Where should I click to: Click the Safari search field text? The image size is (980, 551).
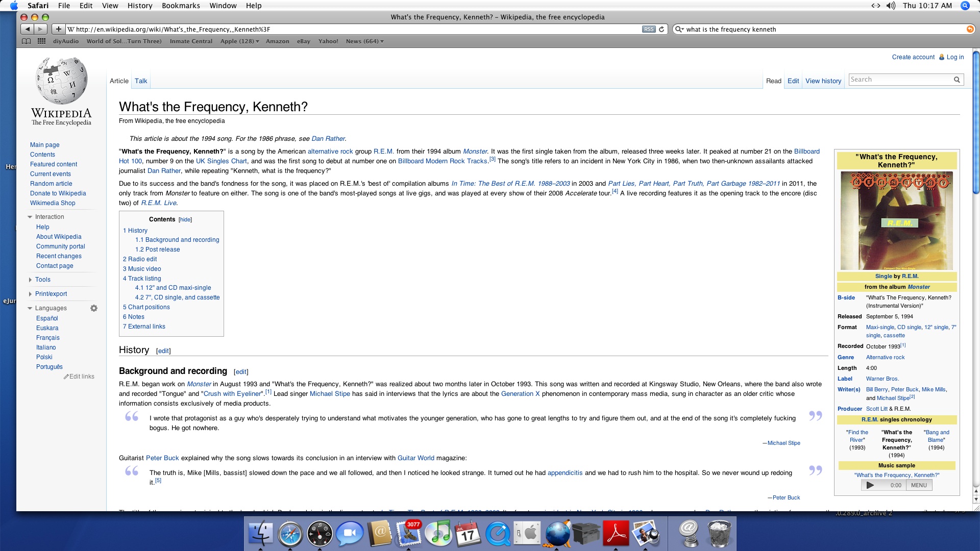(x=731, y=29)
